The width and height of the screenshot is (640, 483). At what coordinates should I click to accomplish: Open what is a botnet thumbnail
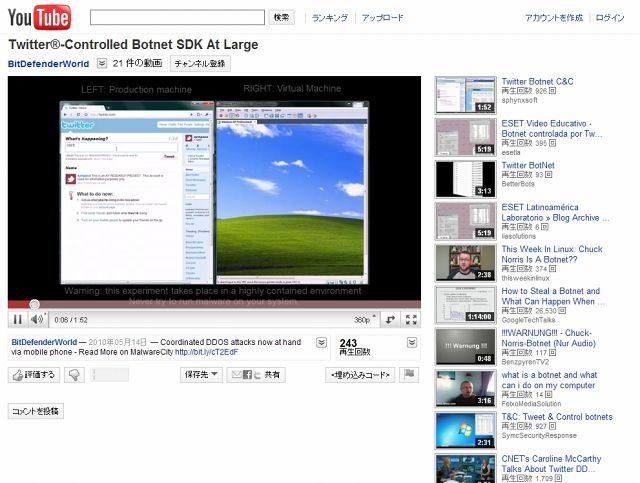(x=466, y=389)
